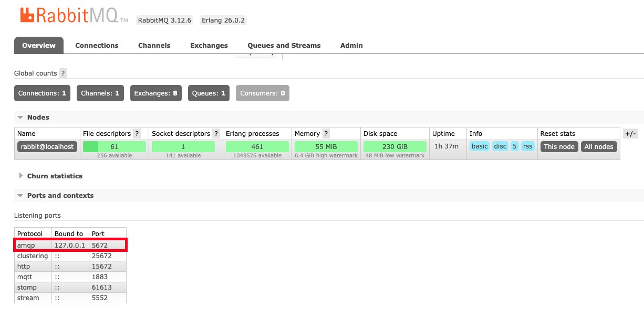Reset stats for All nodes
This screenshot has width=644, height=309.
pos(599,147)
